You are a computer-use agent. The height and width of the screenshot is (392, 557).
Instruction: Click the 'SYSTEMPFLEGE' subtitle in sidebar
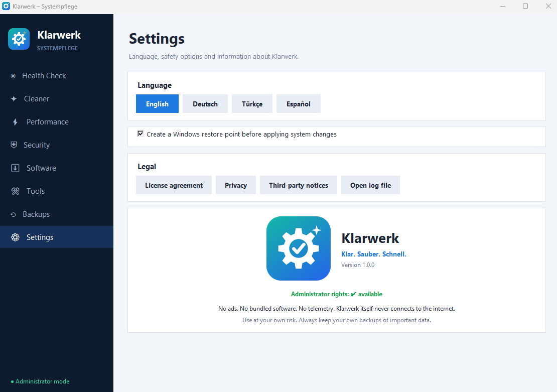coord(58,48)
